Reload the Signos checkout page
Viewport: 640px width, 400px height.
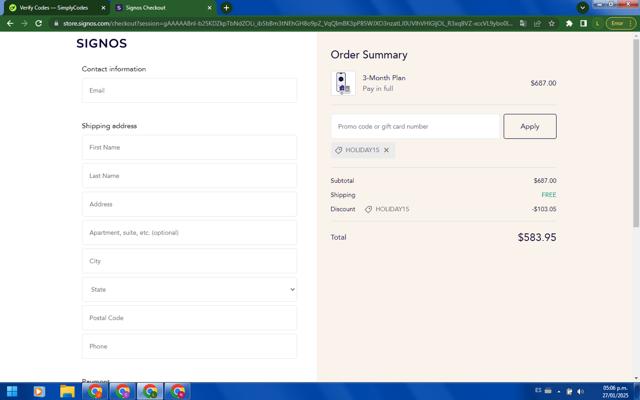click(39, 24)
